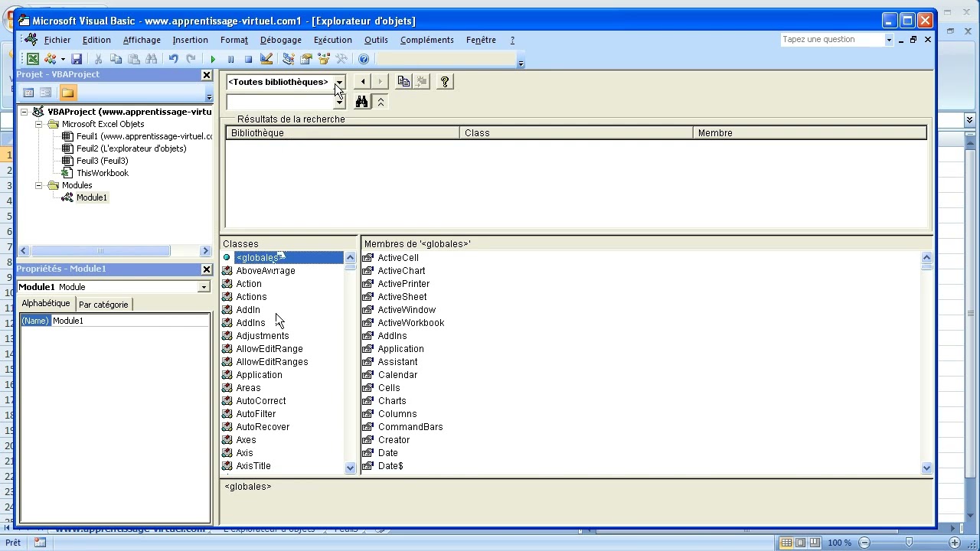
Task: Open the Project Explorer icon
Action: pos(289,59)
